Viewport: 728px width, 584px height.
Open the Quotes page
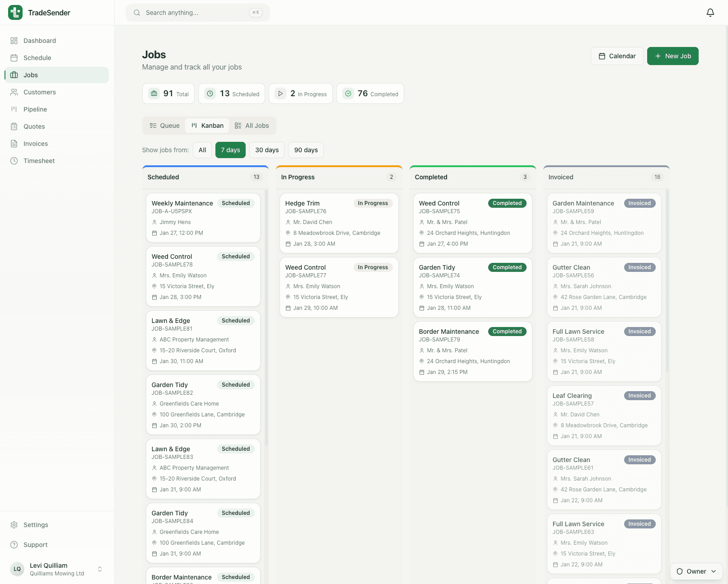[x=34, y=126]
